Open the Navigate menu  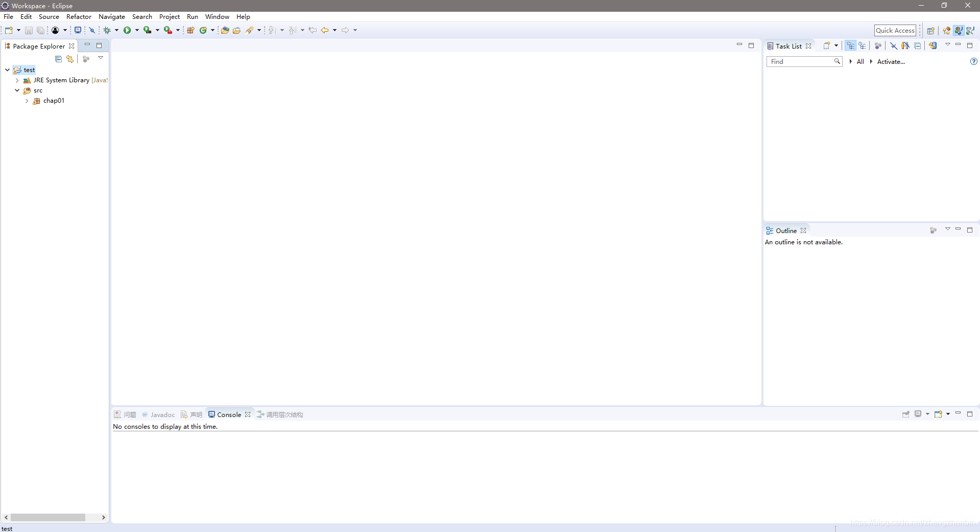(x=111, y=16)
